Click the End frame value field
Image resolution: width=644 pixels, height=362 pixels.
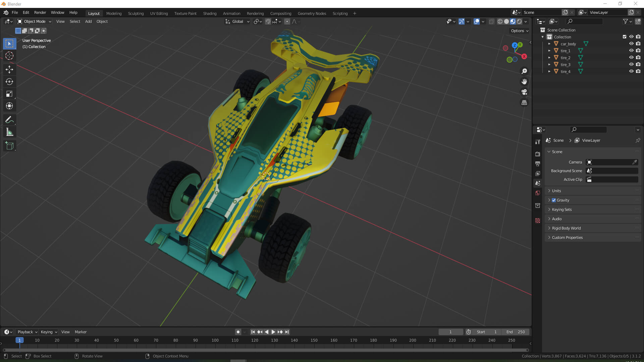516,332
